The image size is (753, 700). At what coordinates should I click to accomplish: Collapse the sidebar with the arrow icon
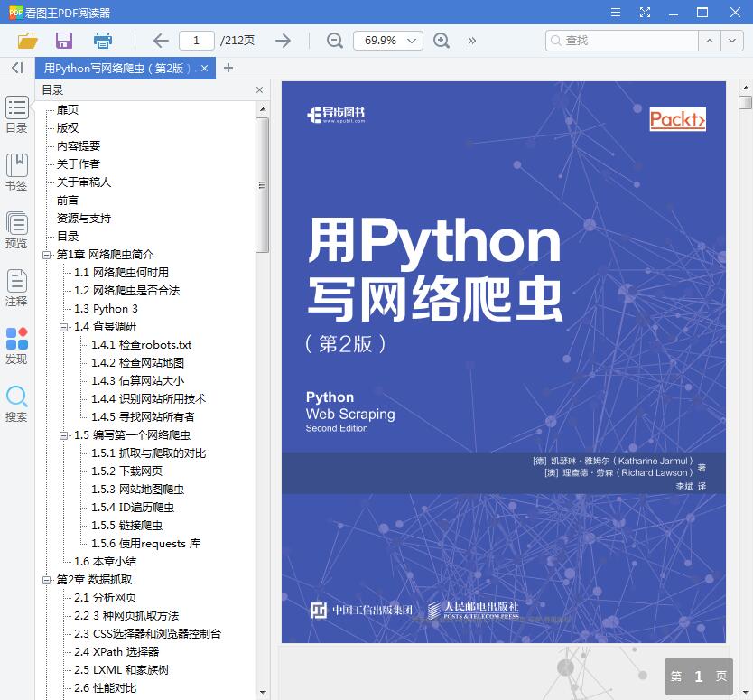(x=17, y=68)
